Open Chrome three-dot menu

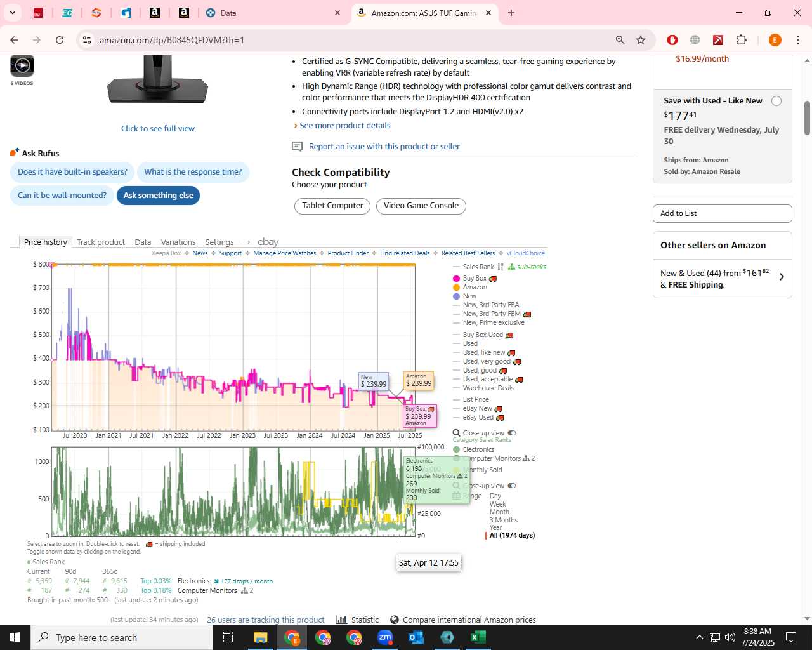point(797,40)
